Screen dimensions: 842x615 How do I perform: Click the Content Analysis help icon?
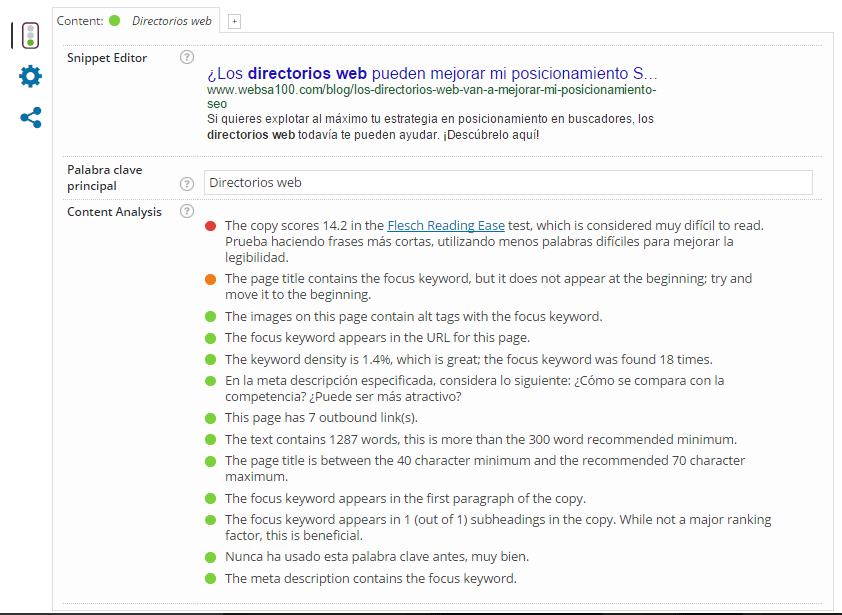186,211
